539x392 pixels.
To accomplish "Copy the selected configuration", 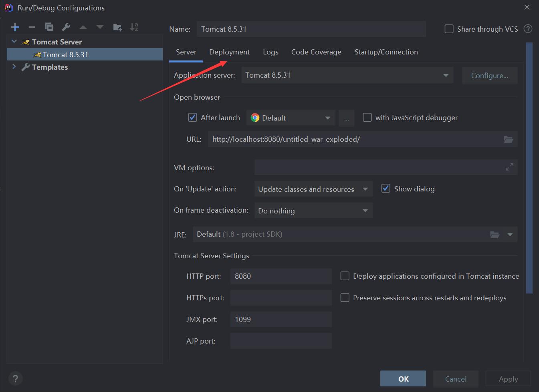I will pos(49,27).
